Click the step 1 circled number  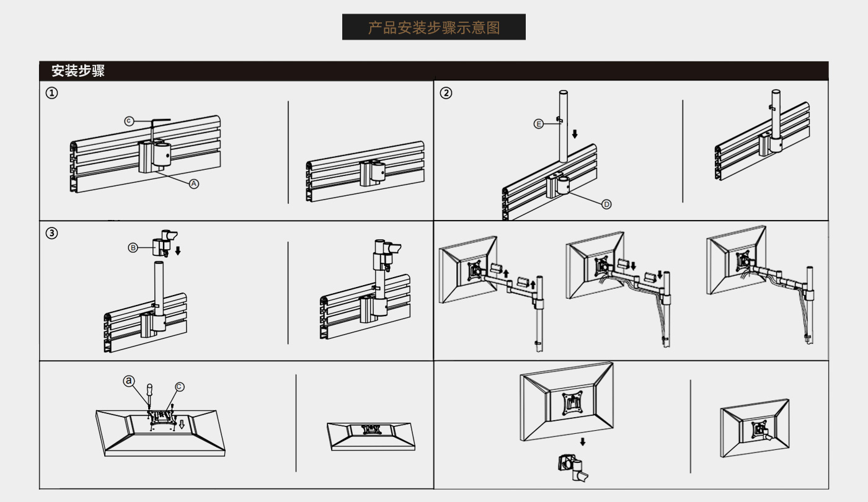52,93
